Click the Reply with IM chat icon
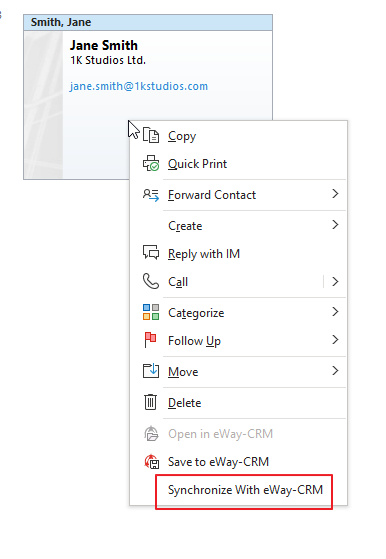This screenshot has height=559, width=386. tap(151, 253)
